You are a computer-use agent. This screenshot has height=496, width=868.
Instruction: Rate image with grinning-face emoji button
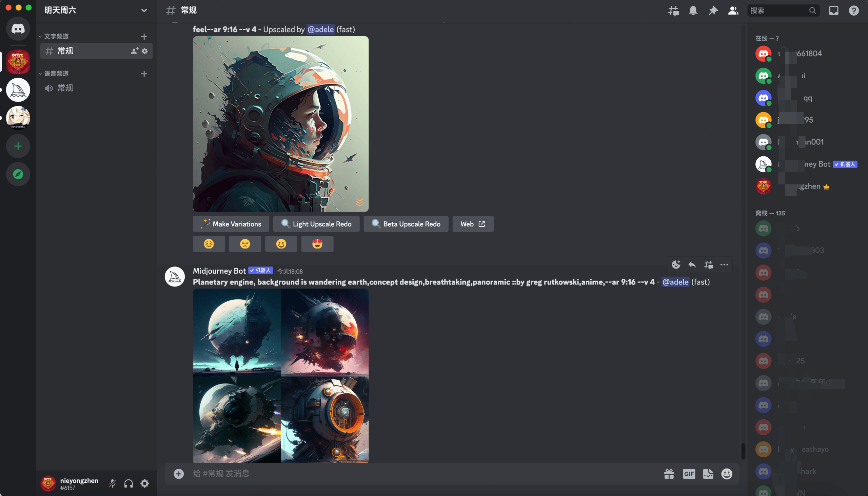[281, 244]
